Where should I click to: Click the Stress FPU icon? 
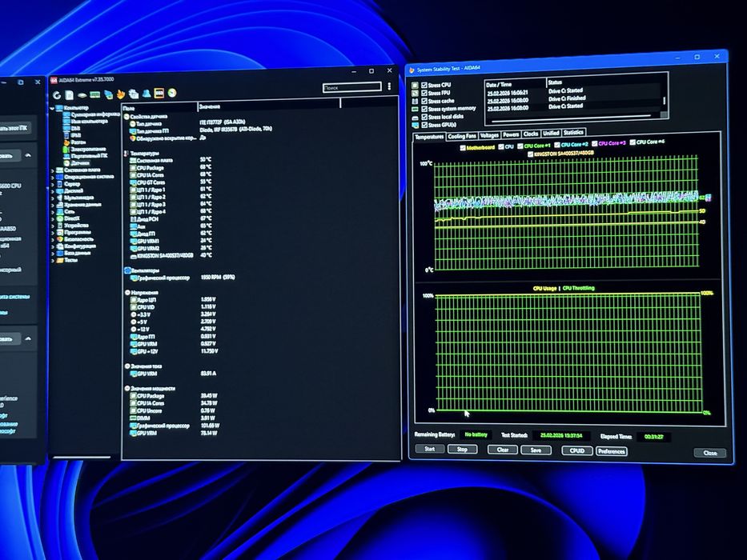[x=415, y=94]
